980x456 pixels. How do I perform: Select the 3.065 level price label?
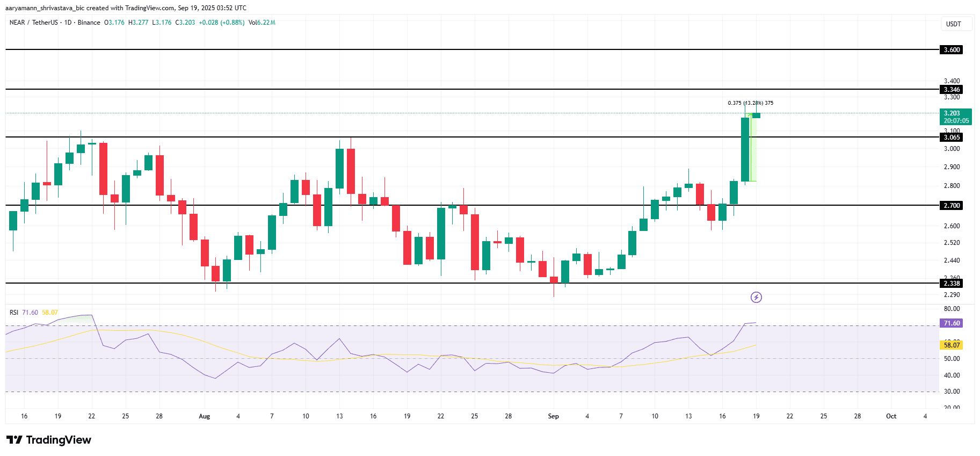click(x=952, y=137)
